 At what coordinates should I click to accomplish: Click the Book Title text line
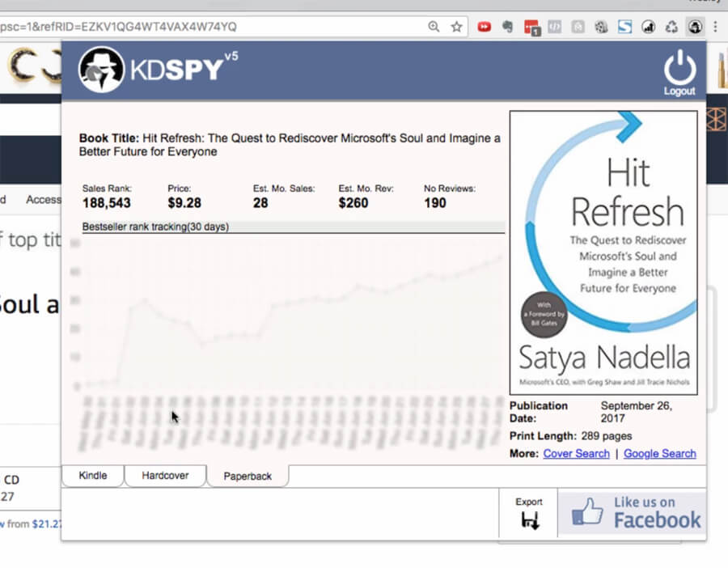[290, 145]
